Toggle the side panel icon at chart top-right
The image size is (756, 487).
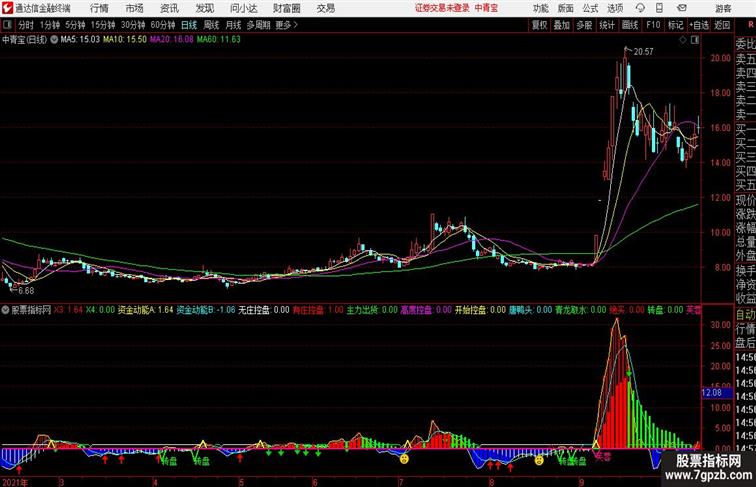pyautogui.click(x=695, y=40)
